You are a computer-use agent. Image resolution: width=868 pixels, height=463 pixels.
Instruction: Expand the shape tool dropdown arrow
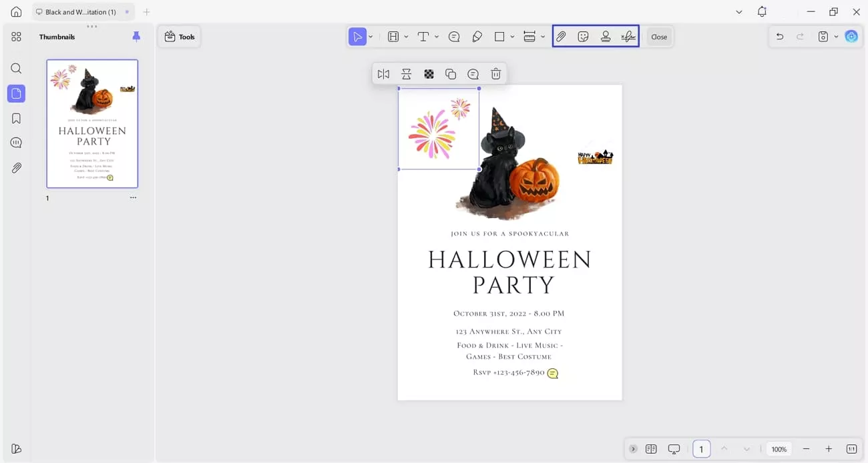click(x=512, y=37)
